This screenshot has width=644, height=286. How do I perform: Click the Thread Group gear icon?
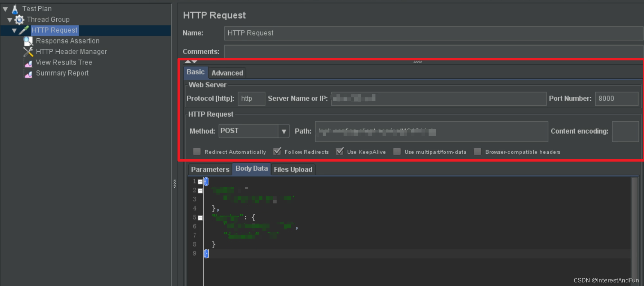click(19, 20)
